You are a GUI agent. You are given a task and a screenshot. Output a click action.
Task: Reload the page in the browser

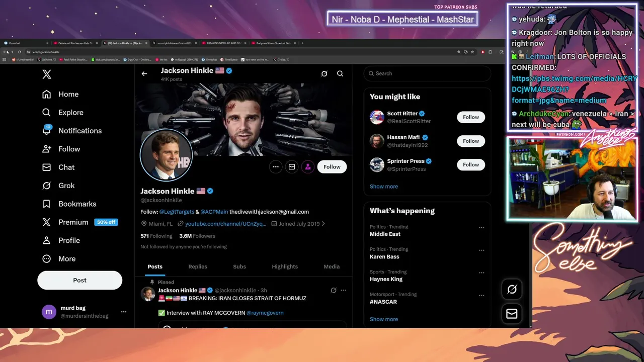19,52
